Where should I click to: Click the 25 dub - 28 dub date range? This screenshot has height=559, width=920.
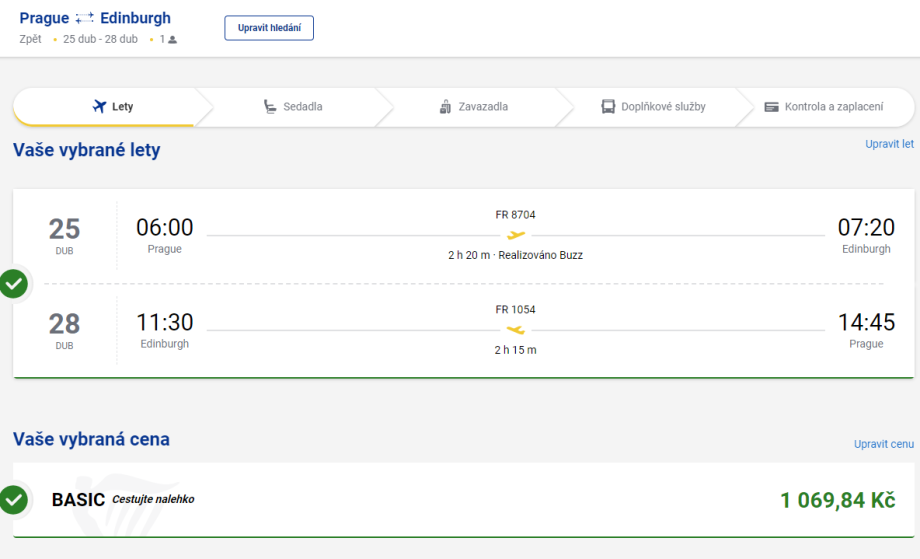tap(99, 40)
